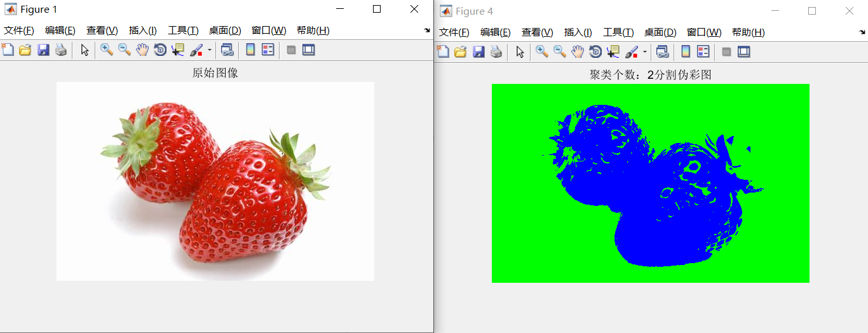Enable Rotate 3D tool in Figure 1
Image resolution: width=868 pixels, height=333 pixels.
[x=160, y=50]
